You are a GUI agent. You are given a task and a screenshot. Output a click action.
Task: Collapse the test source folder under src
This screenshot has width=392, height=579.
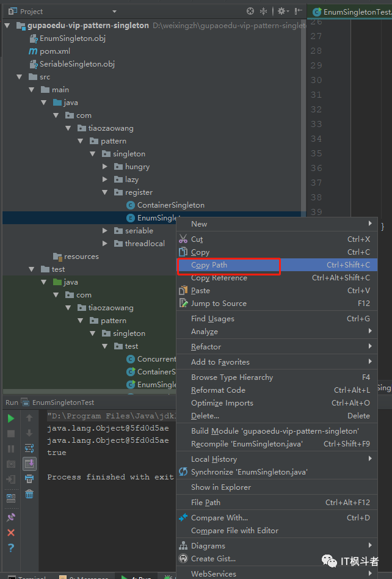click(x=31, y=269)
